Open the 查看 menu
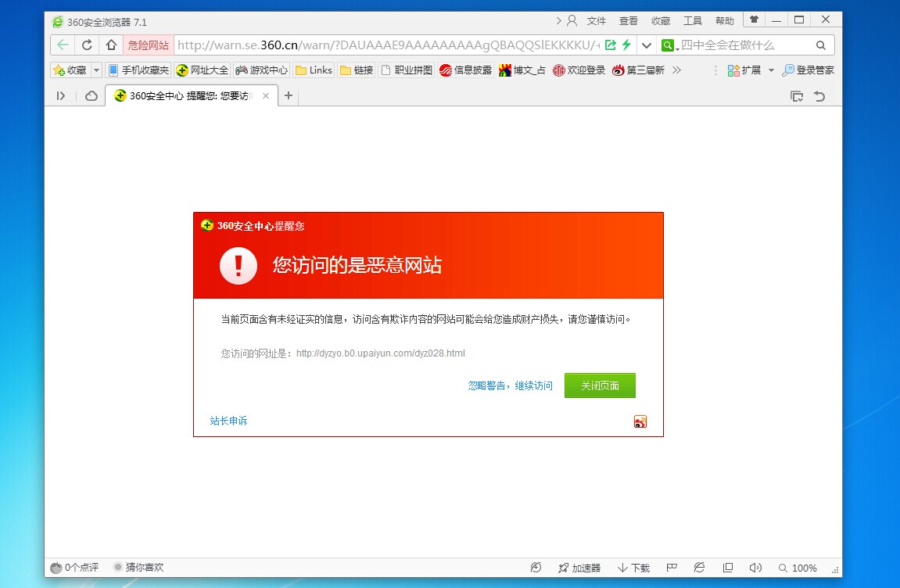This screenshot has height=588, width=900. coord(629,21)
